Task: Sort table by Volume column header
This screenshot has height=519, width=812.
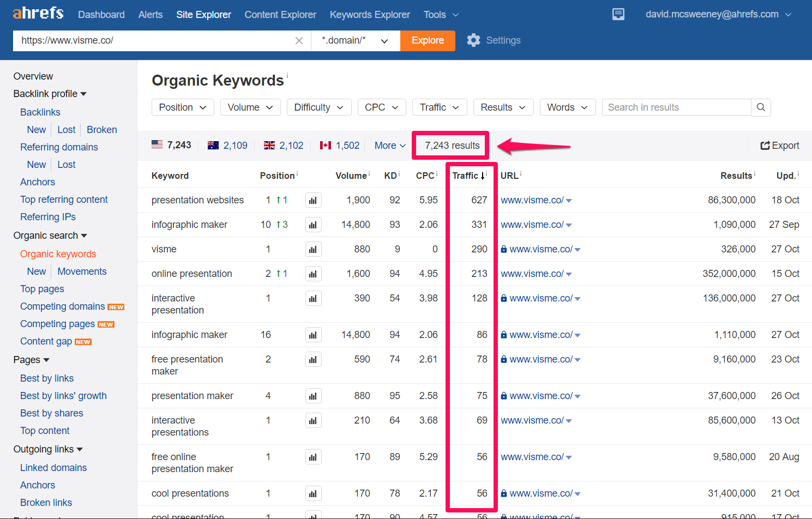Action: coord(351,176)
